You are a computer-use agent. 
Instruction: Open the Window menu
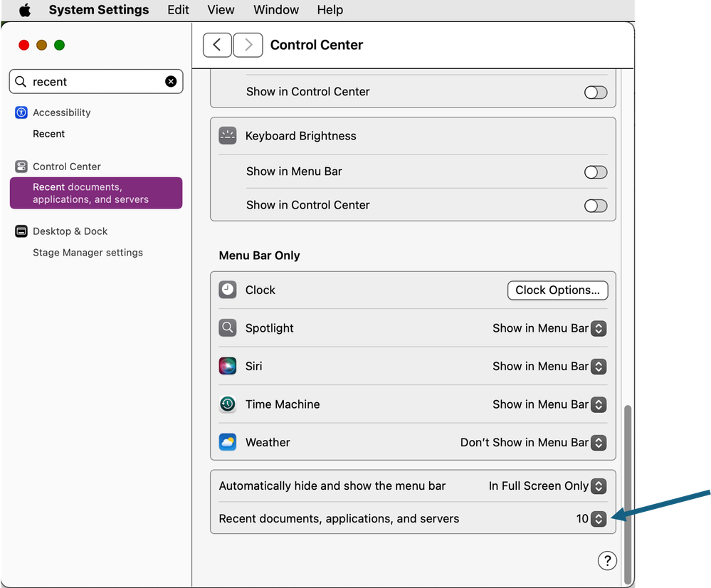point(276,10)
